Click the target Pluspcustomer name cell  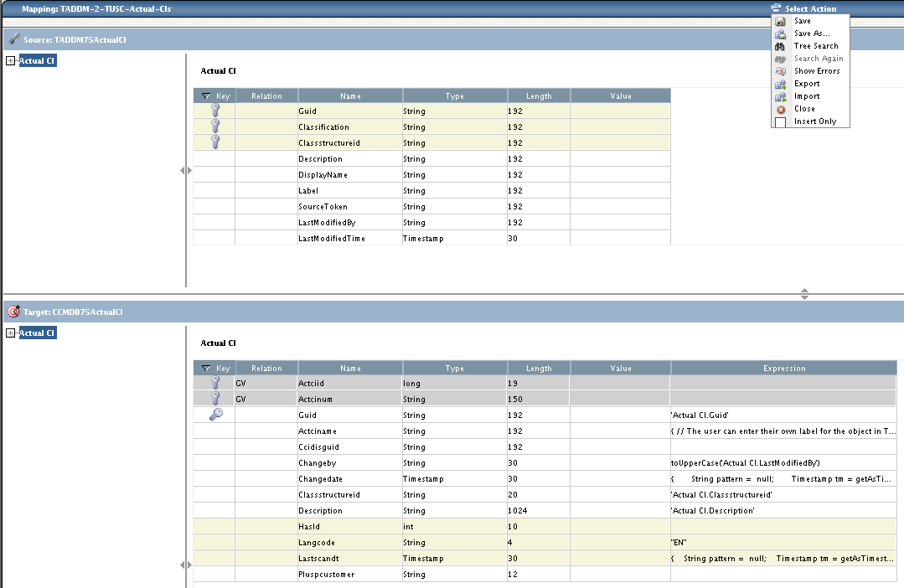pos(350,574)
